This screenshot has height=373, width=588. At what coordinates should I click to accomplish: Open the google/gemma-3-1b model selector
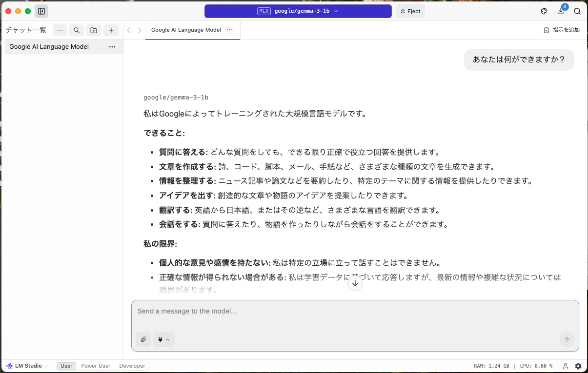pos(298,11)
